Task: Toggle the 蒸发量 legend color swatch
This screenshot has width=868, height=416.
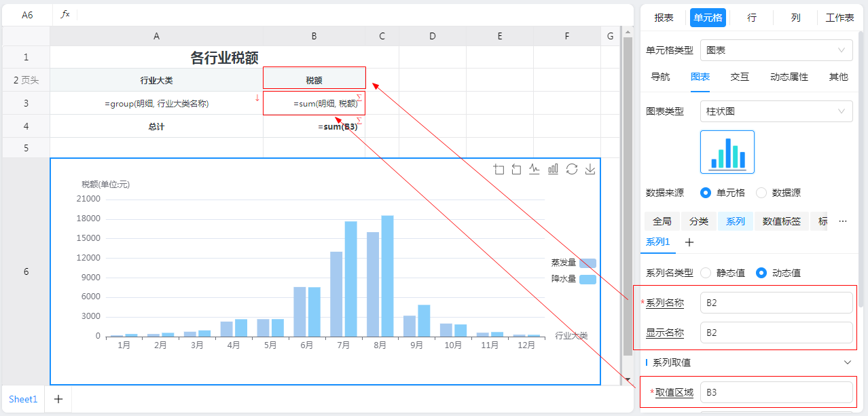Action: (x=587, y=263)
